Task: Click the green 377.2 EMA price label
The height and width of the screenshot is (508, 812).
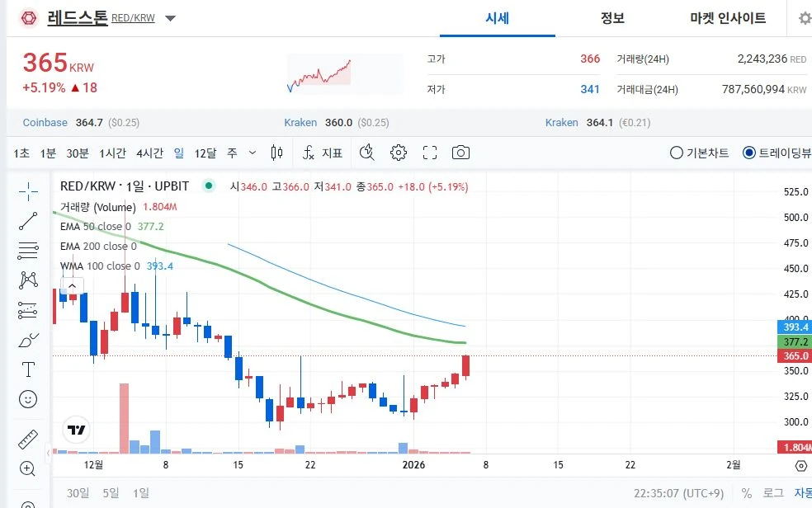Action: click(795, 341)
